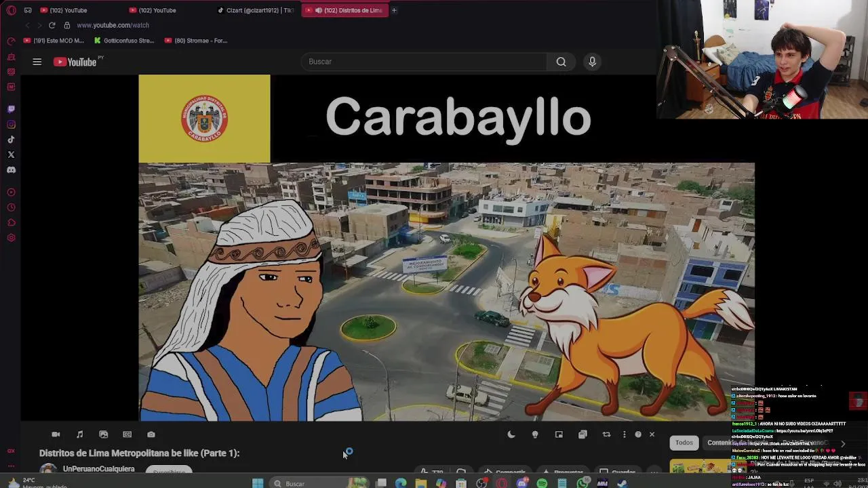Go back to the previous page
This screenshot has height=488, width=868.
point(27,25)
